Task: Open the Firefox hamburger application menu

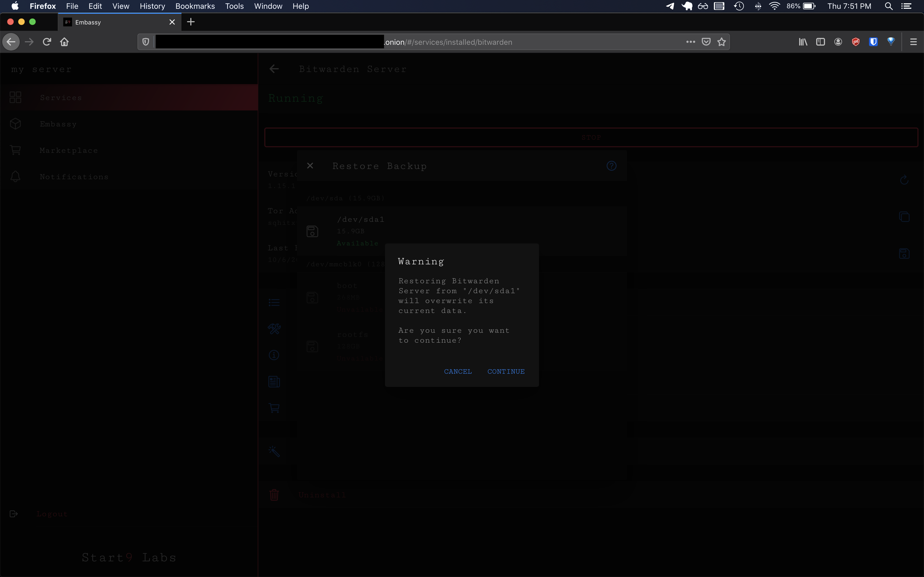Action: [913, 42]
